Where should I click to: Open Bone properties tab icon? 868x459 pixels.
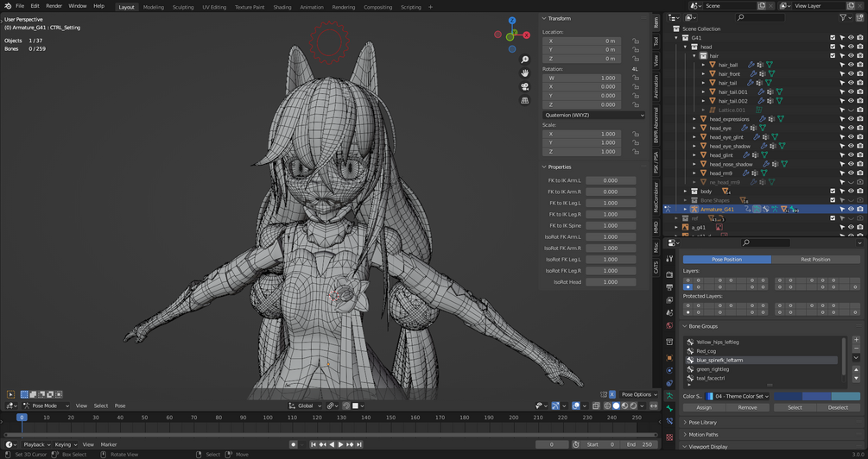coord(670,409)
